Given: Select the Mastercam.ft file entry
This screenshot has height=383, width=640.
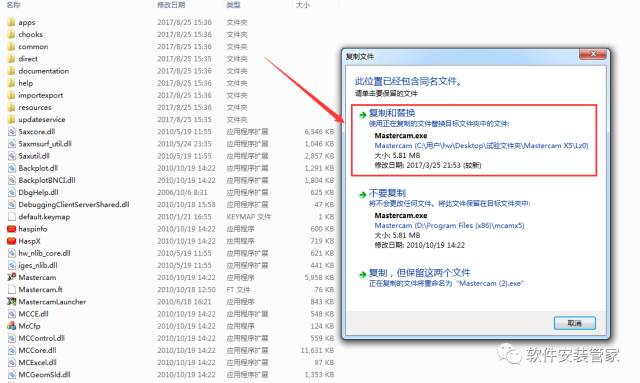Looking at the screenshot, I should click(x=41, y=289).
